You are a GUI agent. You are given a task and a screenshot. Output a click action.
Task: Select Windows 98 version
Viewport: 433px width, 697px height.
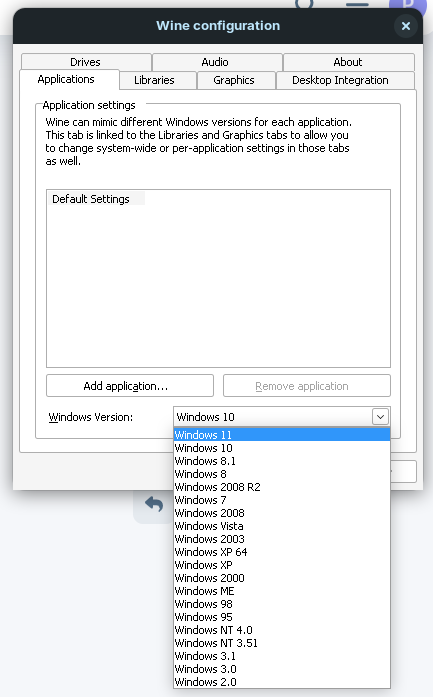point(282,604)
